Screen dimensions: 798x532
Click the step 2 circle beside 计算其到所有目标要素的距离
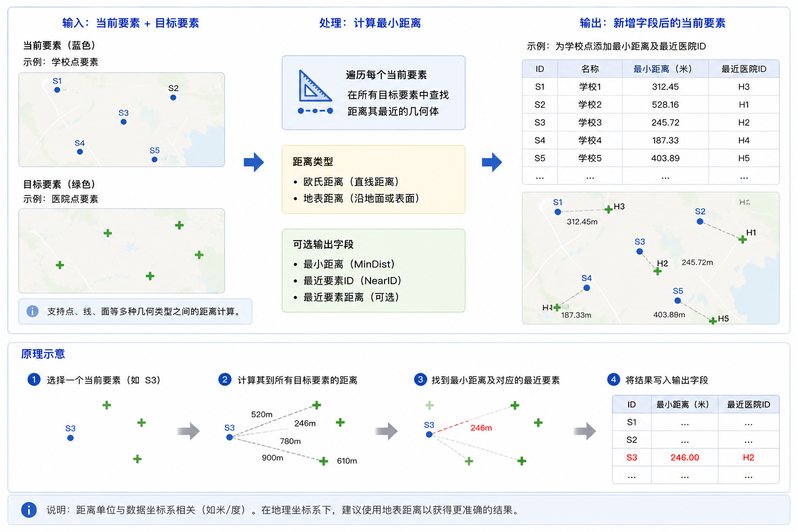(224, 379)
